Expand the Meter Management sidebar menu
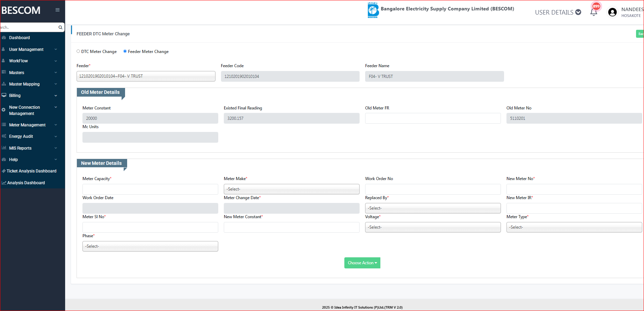This screenshot has width=644, height=311. [x=27, y=125]
